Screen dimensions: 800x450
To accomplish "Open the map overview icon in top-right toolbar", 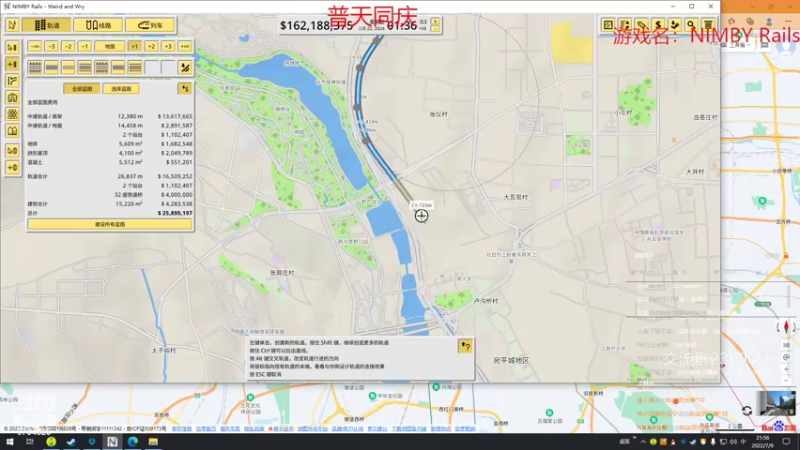I will (x=608, y=25).
